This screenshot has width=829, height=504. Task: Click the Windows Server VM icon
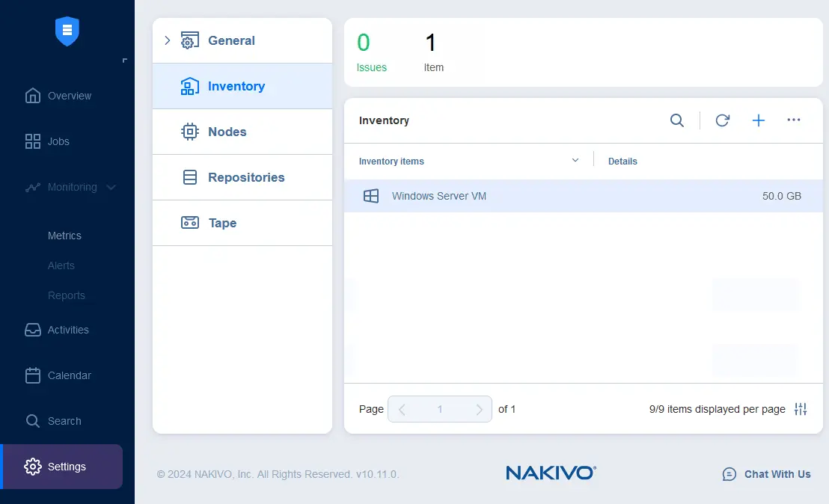(x=370, y=196)
